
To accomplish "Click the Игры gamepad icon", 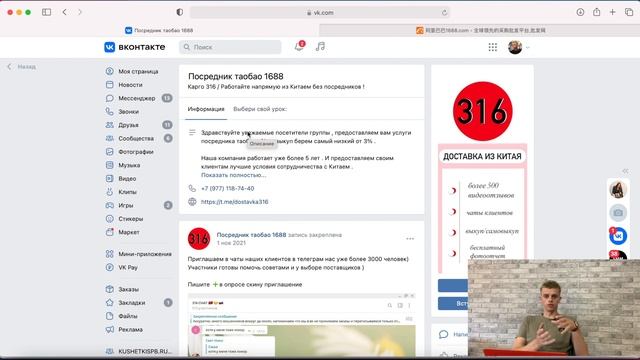I will (109, 205).
